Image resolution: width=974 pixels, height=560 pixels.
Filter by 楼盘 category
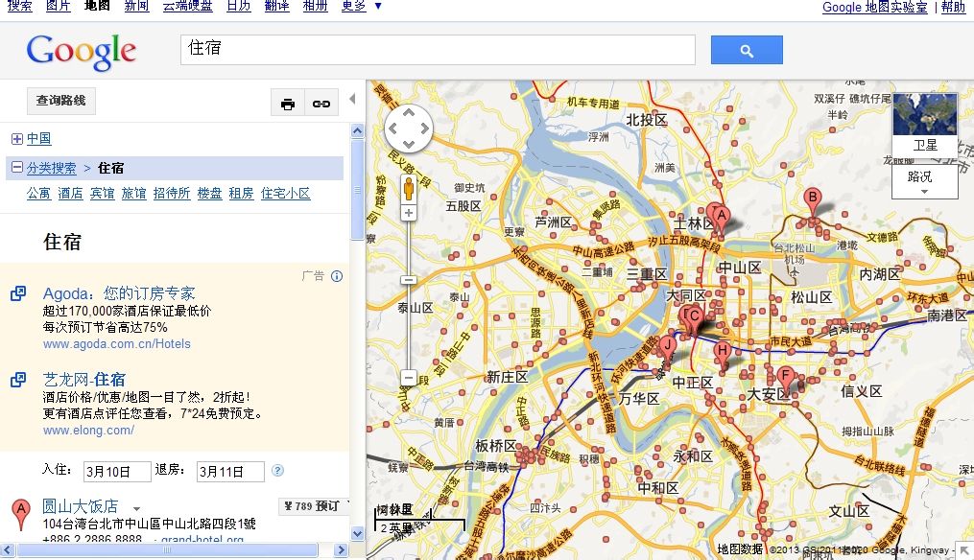[x=210, y=193]
